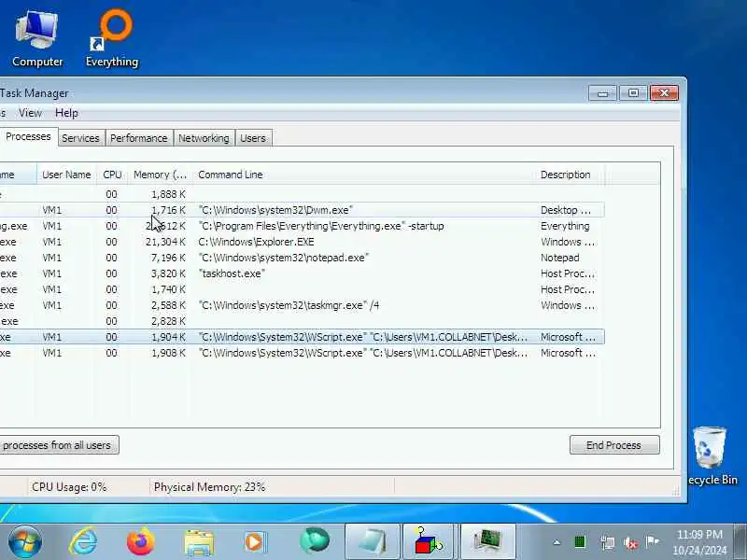Open the clock showing 11:09 PM
The image size is (747, 560).
(x=699, y=542)
